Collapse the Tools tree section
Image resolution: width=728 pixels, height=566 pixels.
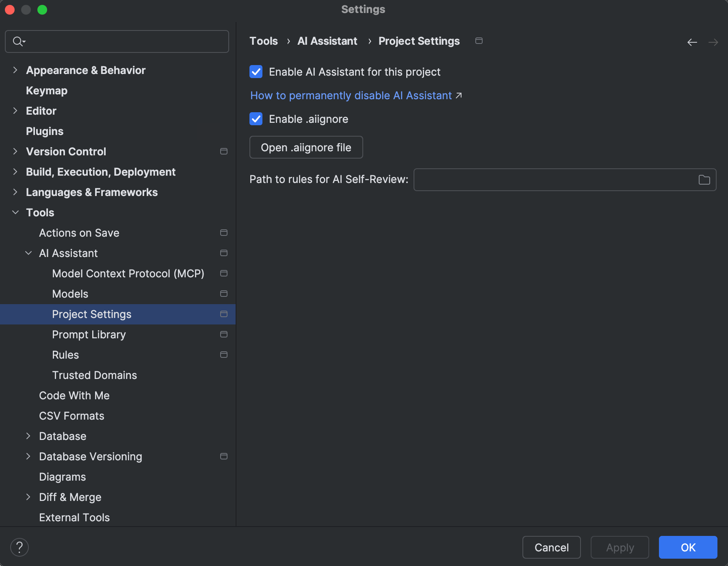coord(15,212)
